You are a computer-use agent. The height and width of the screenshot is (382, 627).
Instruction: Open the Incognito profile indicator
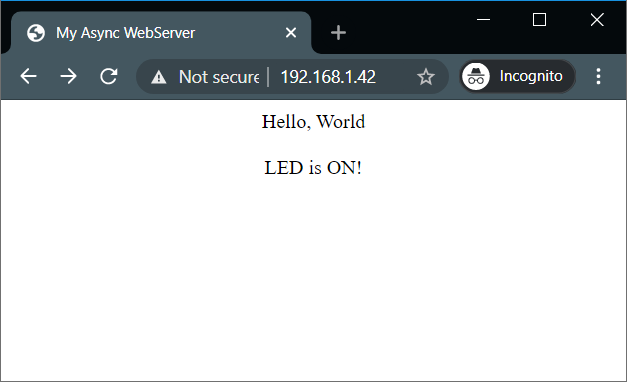pos(518,76)
